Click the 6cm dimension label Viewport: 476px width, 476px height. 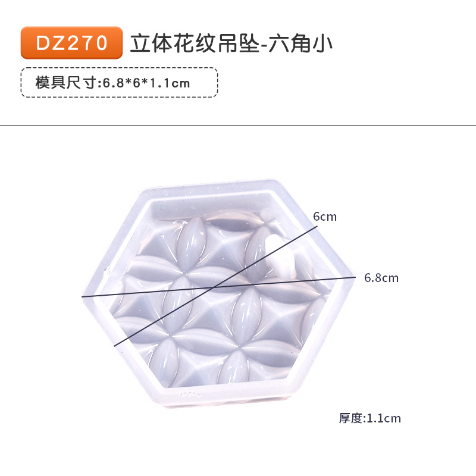325,217
